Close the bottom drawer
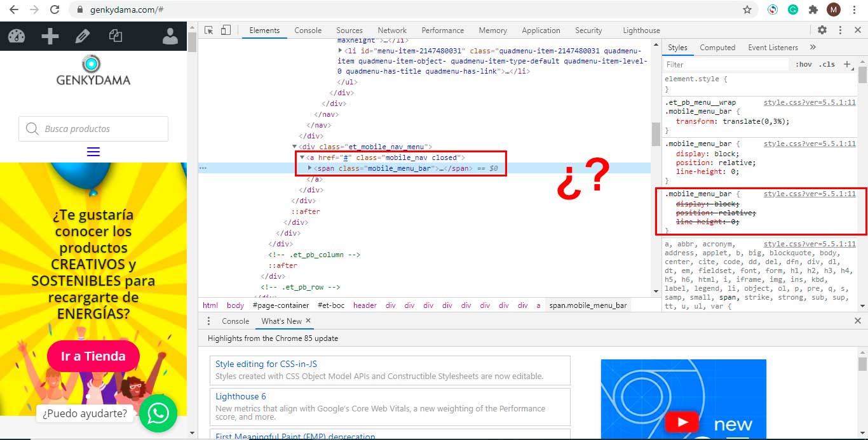 pos(858,321)
